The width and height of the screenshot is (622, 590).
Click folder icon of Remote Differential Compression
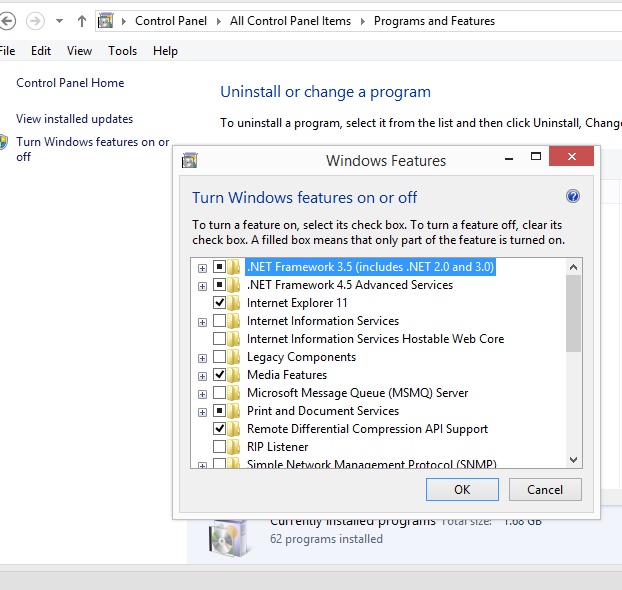click(x=234, y=429)
